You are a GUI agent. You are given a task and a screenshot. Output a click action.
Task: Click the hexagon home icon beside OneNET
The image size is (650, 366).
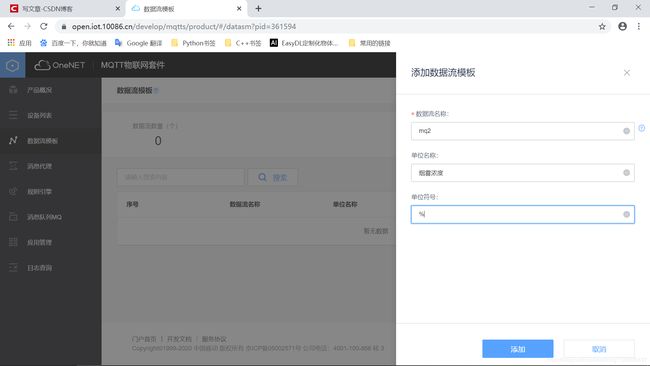click(x=12, y=65)
